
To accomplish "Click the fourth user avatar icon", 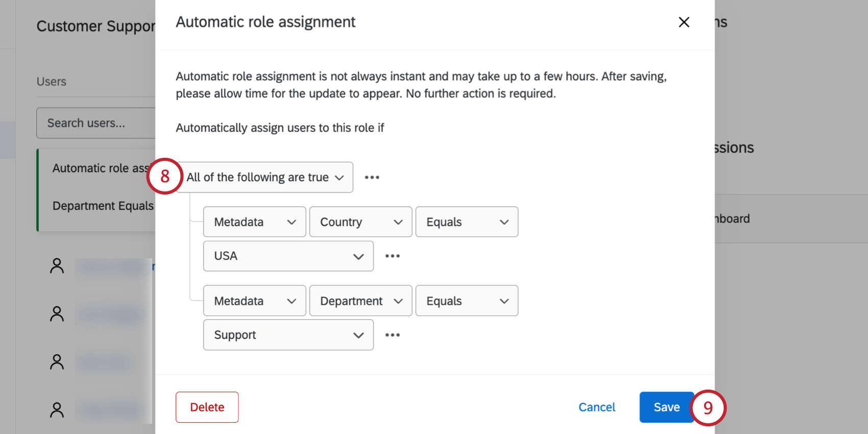I will (57, 409).
